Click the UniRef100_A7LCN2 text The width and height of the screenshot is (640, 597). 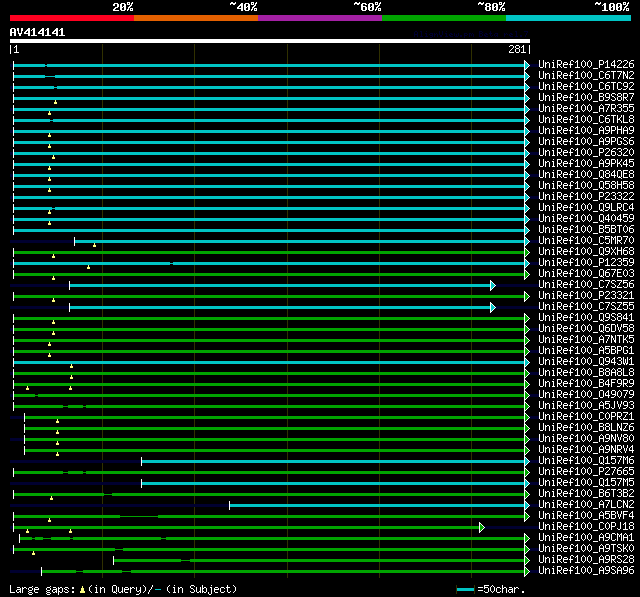(x=586, y=505)
